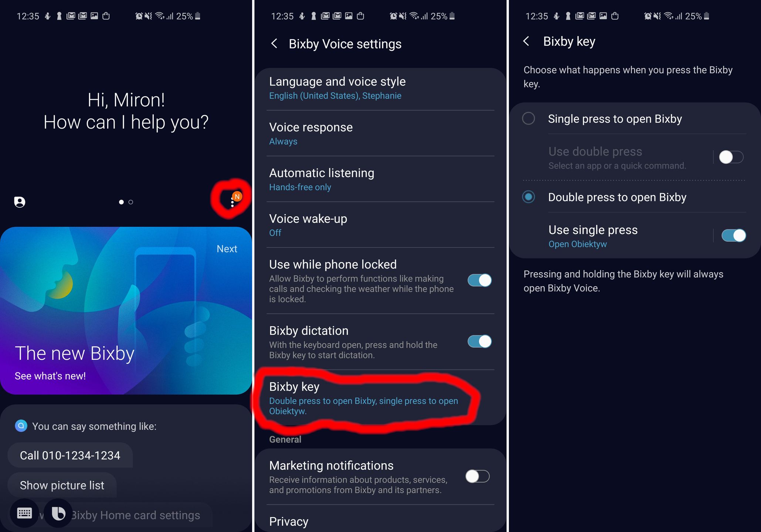Tap the keyboard input icon
This screenshot has width=761, height=532.
(24, 513)
